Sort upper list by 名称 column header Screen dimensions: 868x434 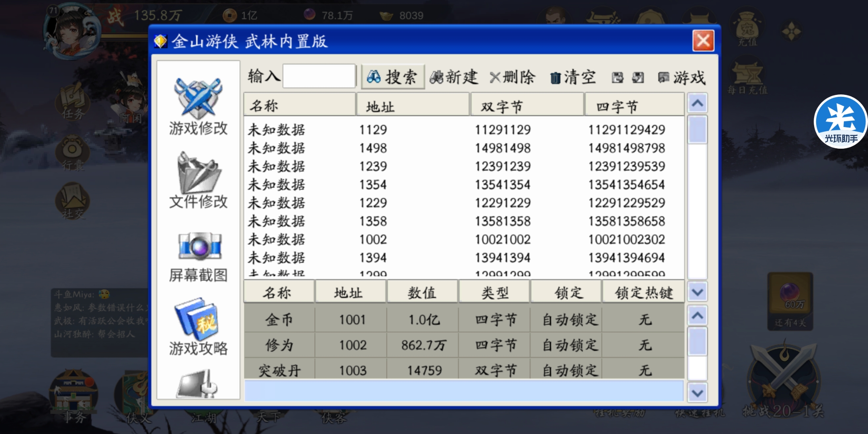click(300, 105)
